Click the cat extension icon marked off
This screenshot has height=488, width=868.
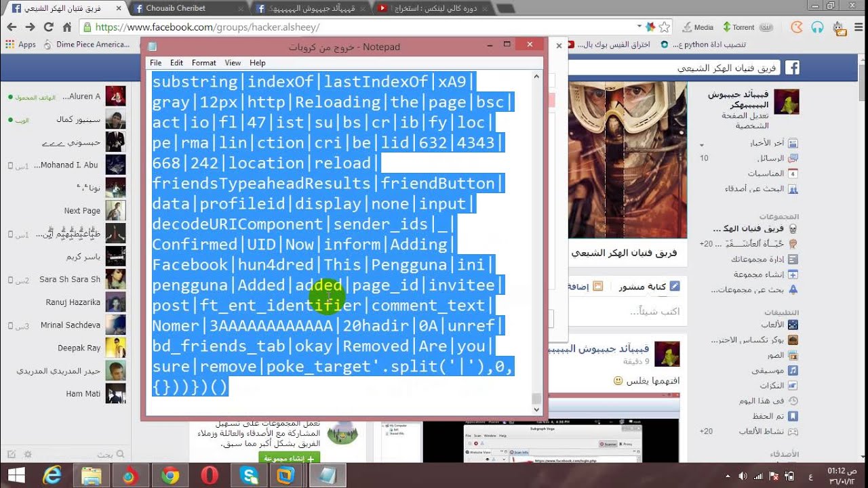(840, 28)
